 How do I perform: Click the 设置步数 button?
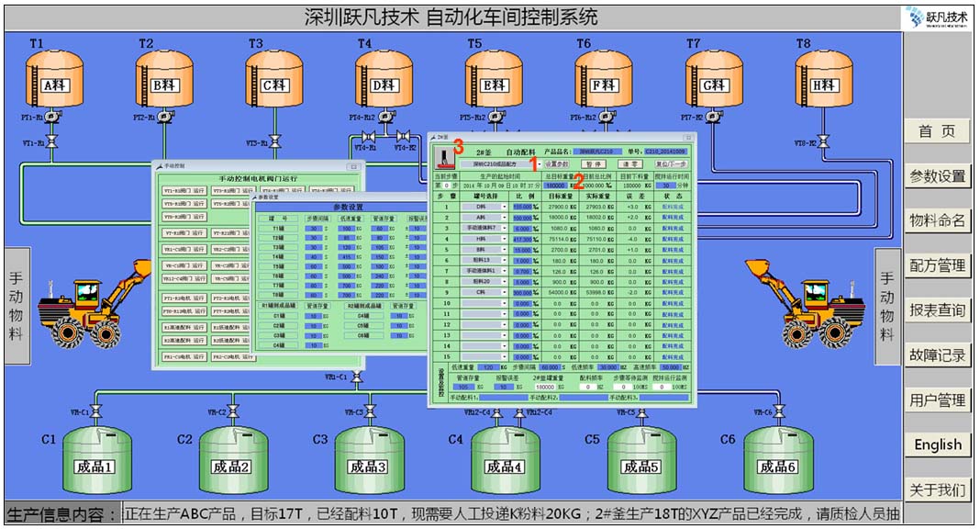[557, 163]
